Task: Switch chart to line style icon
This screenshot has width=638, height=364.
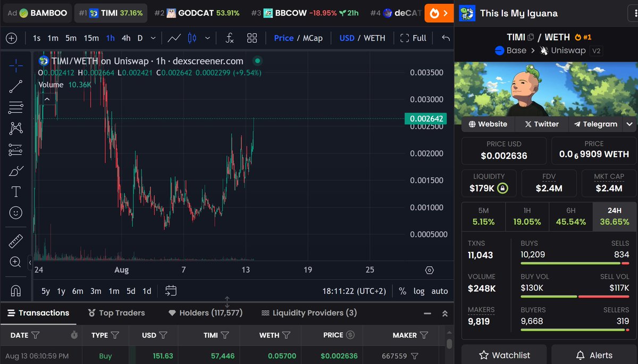Action: coord(174,38)
